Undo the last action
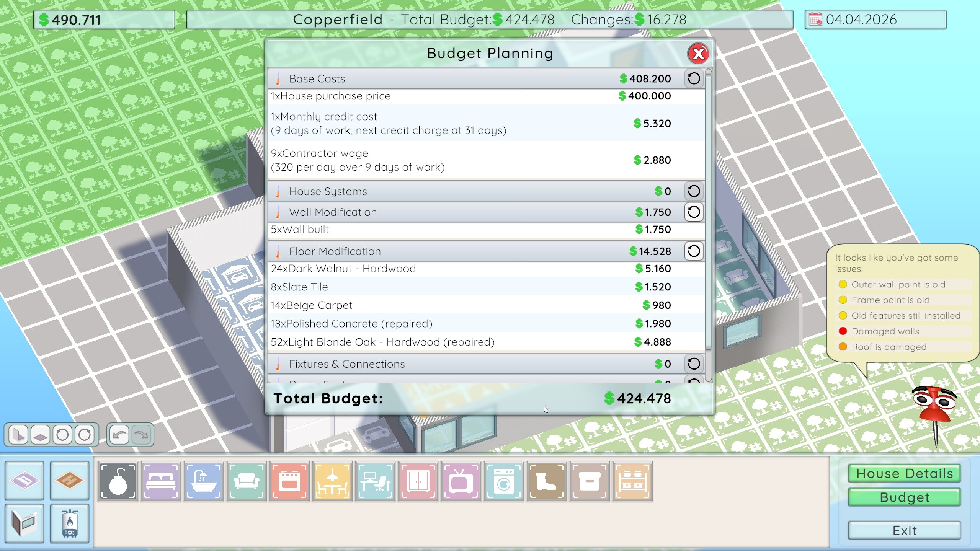Image resolution: width=980 pixels, height=551 pixels. click(119, 435)
